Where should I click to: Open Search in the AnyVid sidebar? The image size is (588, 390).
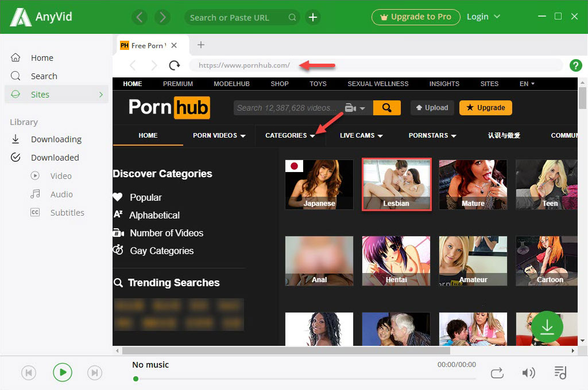tap(44, 76)
